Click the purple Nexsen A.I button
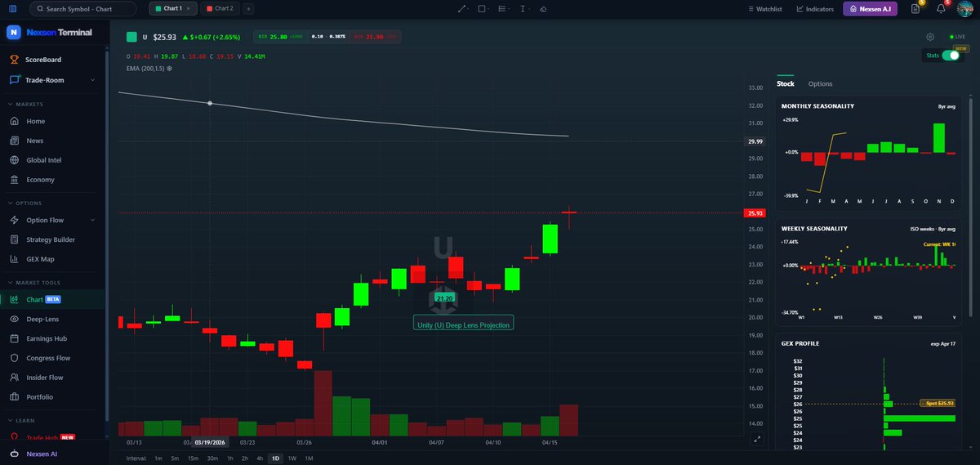 (871, 9)
